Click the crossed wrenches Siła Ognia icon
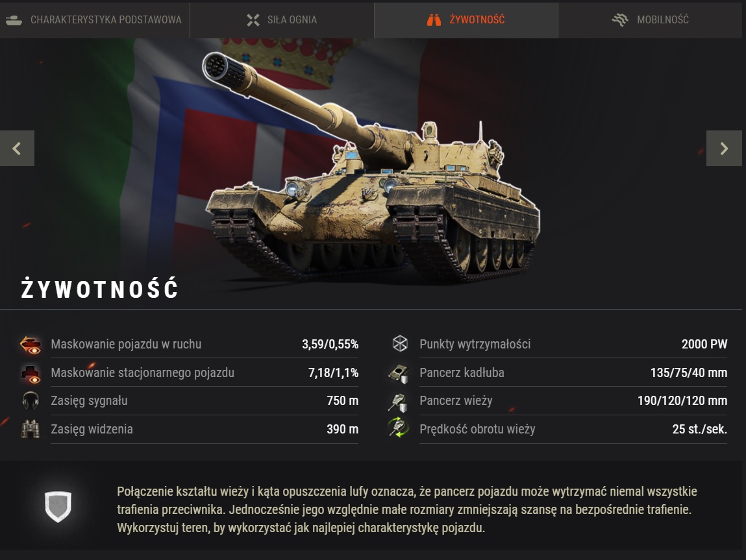The image size is (746, 560). [253, 20]
